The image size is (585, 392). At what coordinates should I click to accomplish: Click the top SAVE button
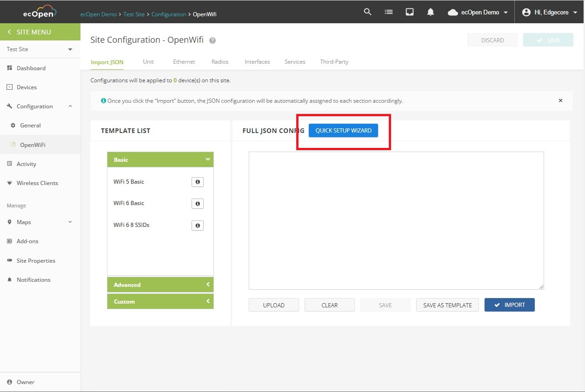pos(548,40)
